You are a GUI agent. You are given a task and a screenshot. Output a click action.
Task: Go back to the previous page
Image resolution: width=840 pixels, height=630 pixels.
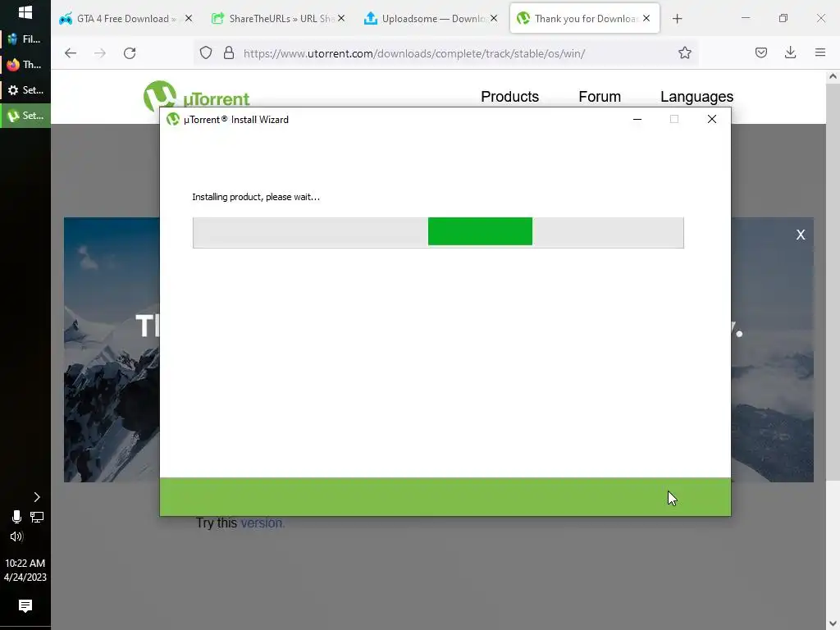coord(71,53)
